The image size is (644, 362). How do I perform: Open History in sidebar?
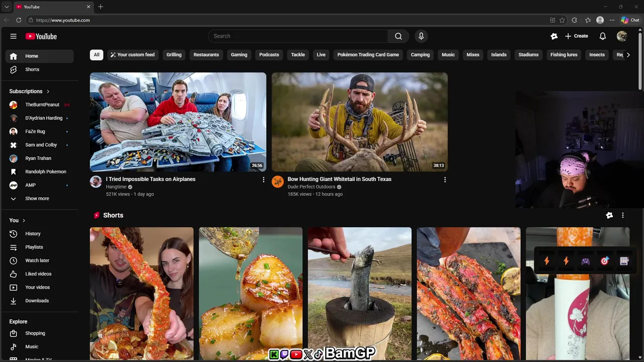[40, 234]
